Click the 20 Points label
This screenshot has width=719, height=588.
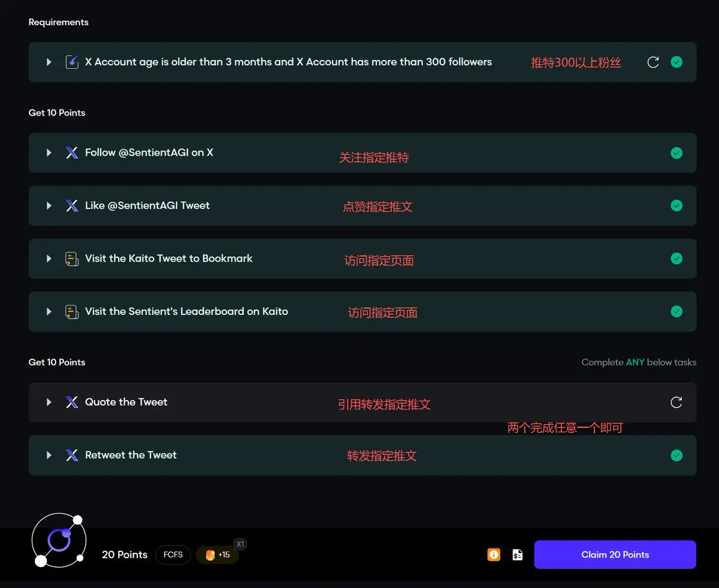(x=125, y=554)
